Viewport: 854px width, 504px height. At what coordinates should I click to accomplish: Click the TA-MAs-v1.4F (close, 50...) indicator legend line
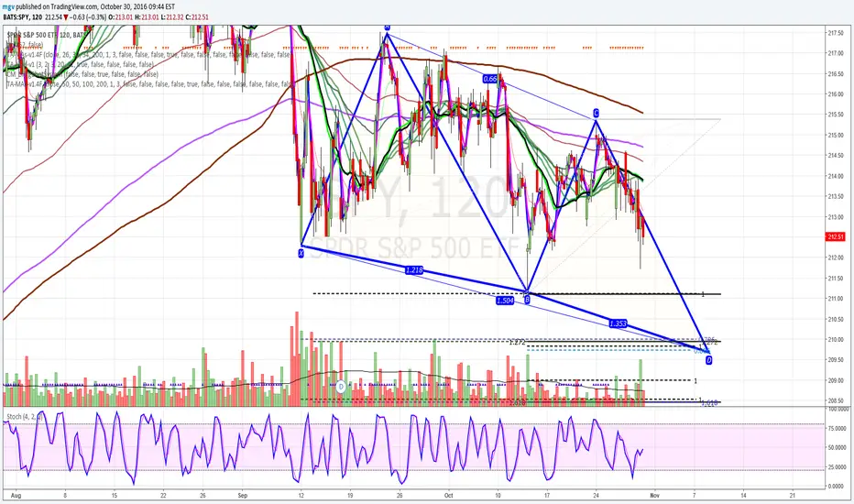[150, 84]
